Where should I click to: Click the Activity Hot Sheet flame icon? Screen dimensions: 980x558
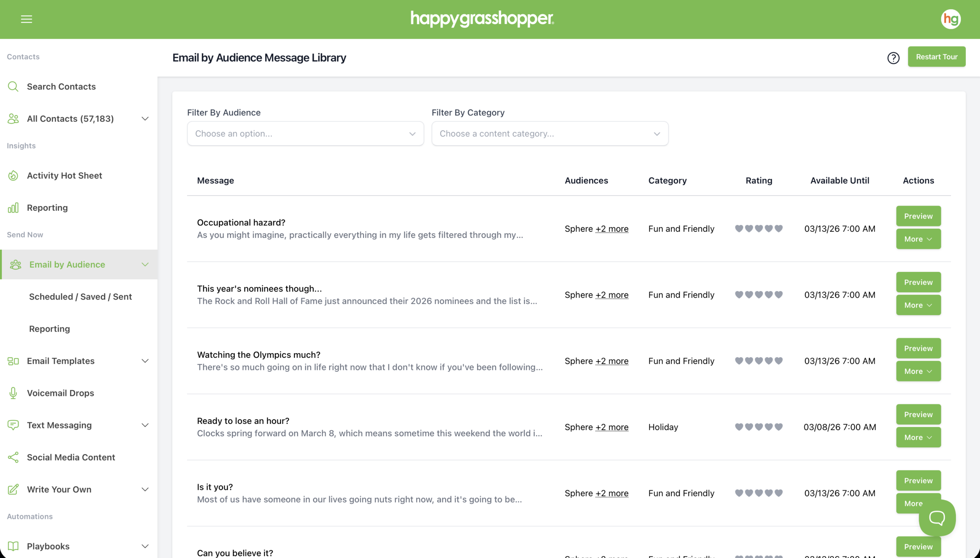tap(13, 175)
